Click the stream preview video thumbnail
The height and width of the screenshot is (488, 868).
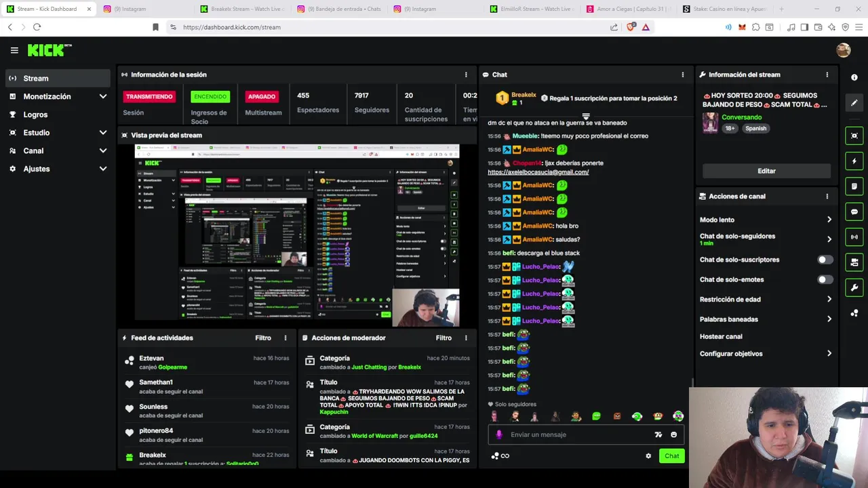[x=297, y=235]
